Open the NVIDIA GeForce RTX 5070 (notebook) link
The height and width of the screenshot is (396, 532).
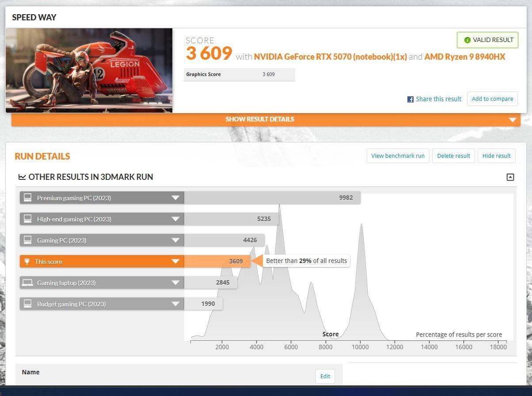(x=330, y=57)
